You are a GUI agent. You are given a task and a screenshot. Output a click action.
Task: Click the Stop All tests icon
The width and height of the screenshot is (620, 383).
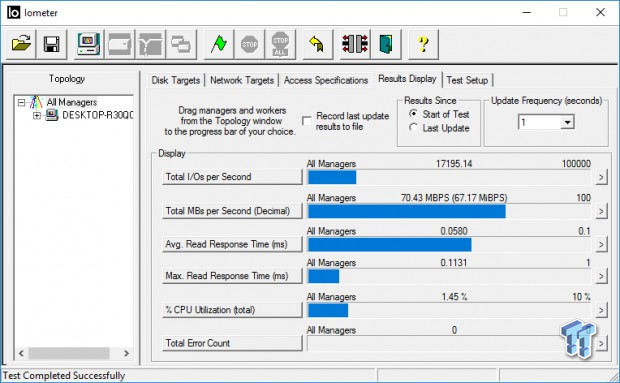[280, 44]
